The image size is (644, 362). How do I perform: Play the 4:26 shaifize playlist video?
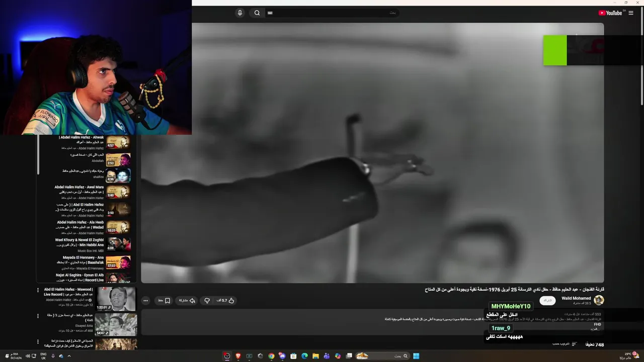[118, 175]
